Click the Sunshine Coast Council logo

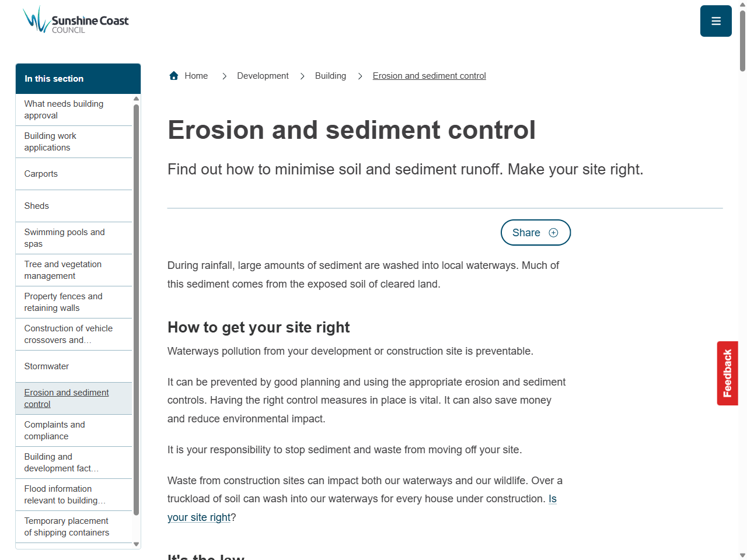pos(75,19)
